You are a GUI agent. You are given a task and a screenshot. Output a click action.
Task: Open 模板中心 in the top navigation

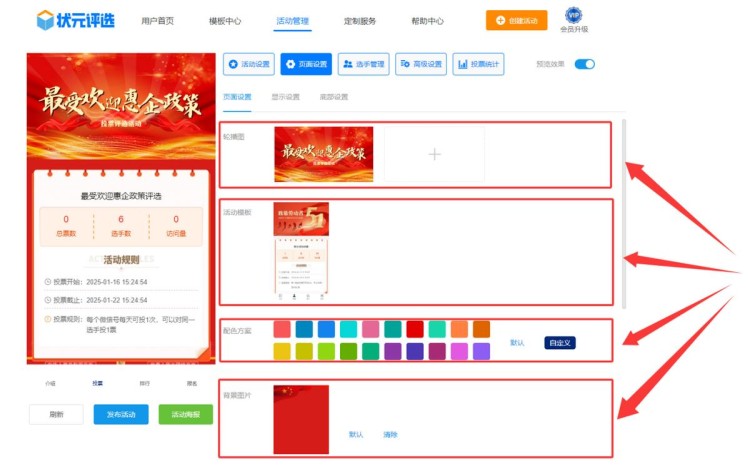[225, 21]
